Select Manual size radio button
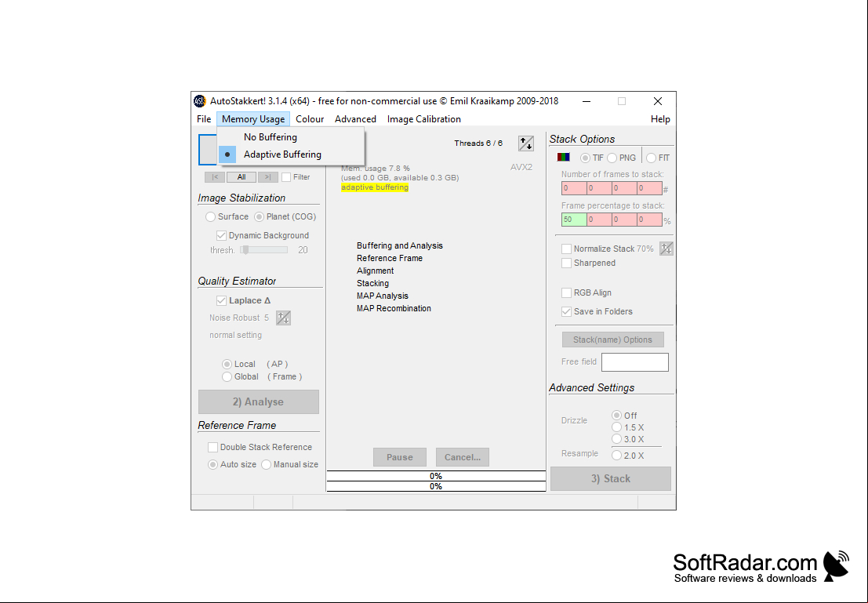Image resolution: width=868 pixels, height=603 pixels. [x=290, y=464]
